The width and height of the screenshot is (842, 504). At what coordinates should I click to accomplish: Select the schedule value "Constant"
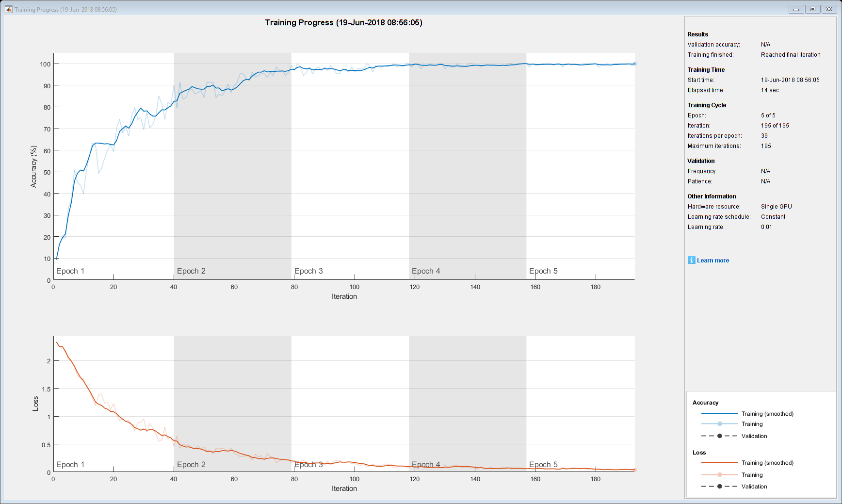point(773,217)
